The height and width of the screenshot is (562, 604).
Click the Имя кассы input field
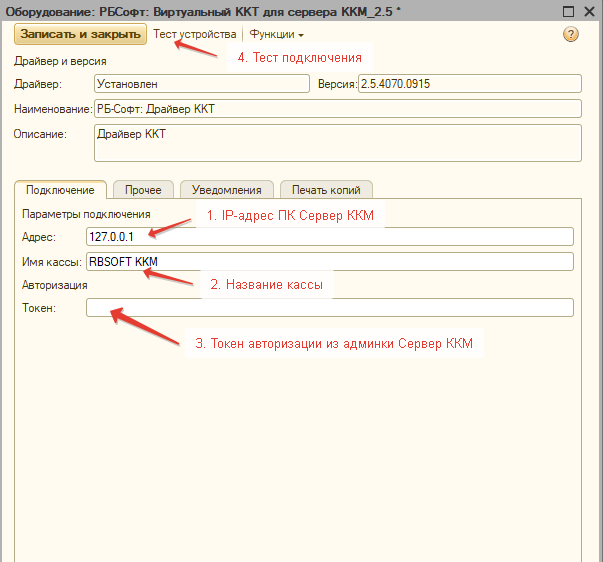330,262
